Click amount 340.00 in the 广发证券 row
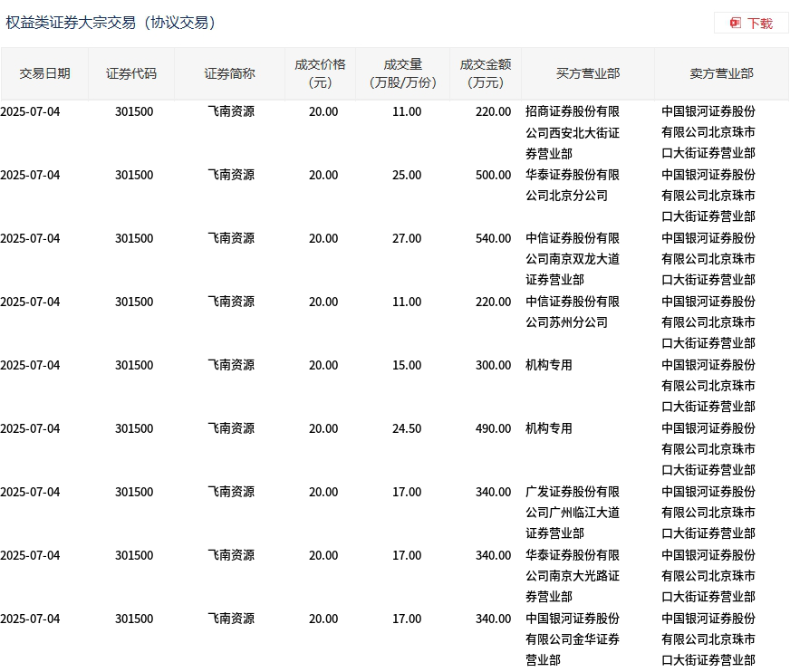 pos(493,492)
